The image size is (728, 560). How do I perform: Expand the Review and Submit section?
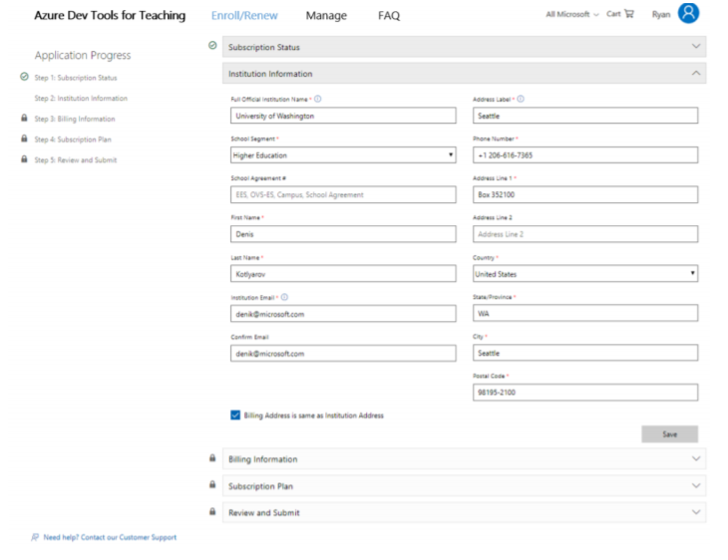(465, 512)
